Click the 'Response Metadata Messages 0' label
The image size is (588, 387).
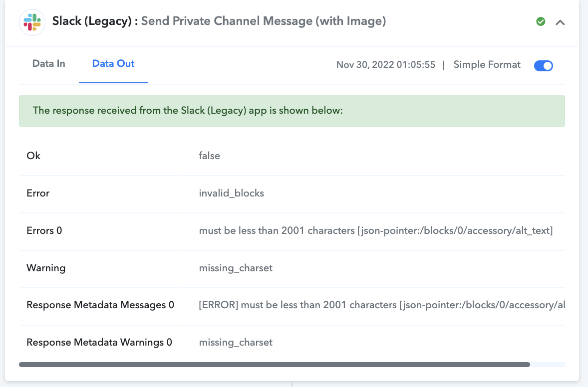[x=100, y=305]
